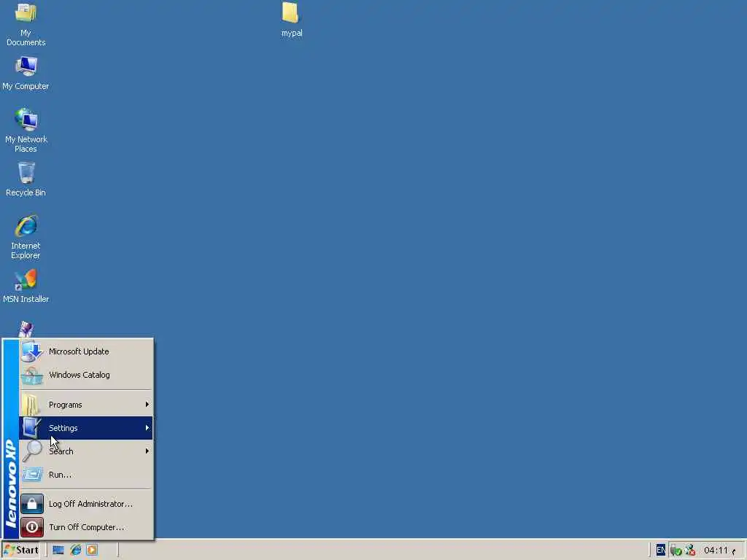The image size is (747, 560).
Task: Select the Recycle Bin icon
Action: (x=26, y=179)
